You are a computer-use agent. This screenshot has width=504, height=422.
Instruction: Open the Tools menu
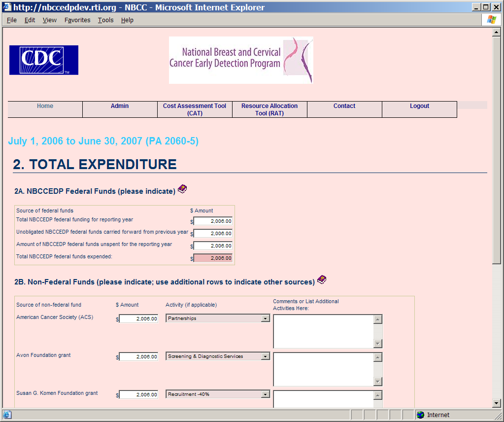pos(105,20)
